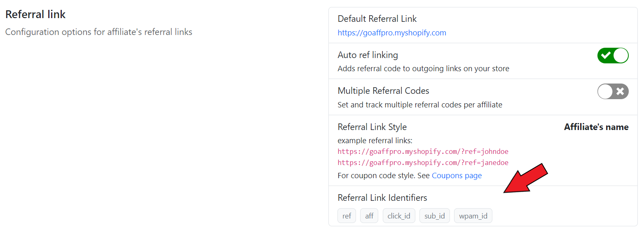Disable the Auto ref linking toggle
This screenshot has width=644, height=237.
613,56
